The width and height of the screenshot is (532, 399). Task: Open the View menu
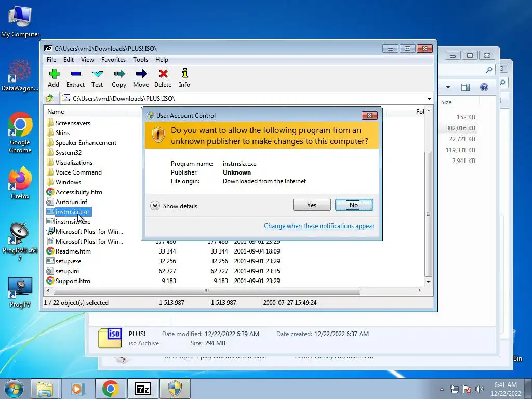point(87,60)
